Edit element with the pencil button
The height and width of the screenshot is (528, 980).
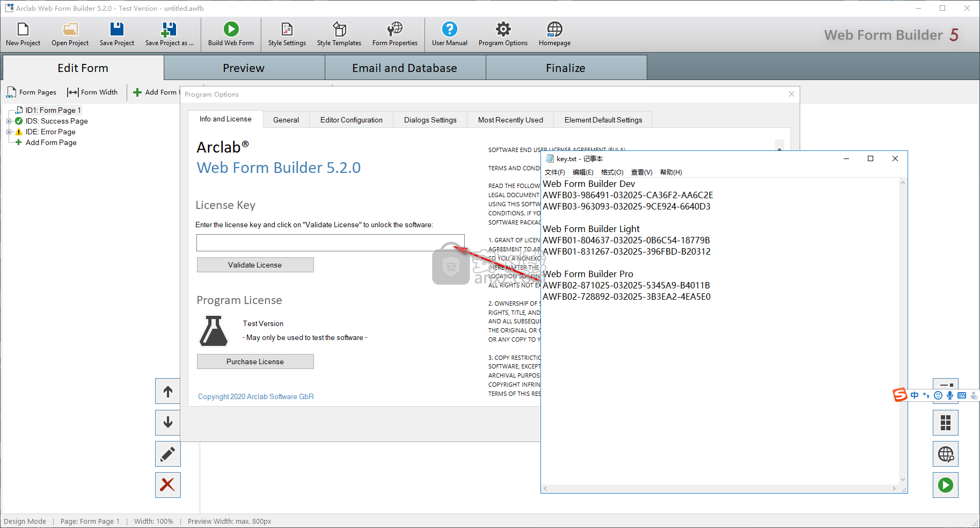point(168,454)
